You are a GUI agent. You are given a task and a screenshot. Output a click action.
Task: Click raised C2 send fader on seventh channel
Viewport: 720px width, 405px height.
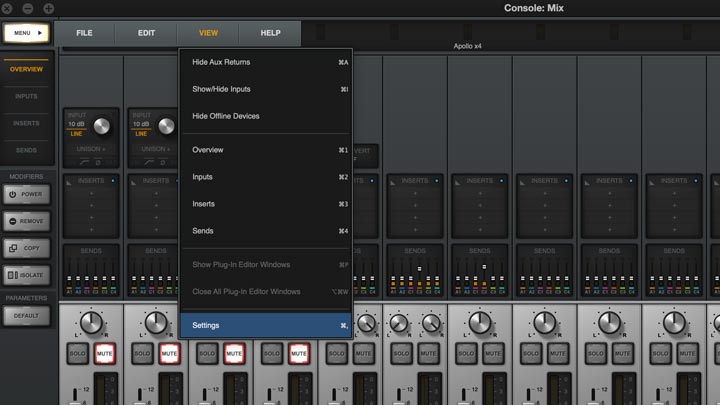coord(484,267)
